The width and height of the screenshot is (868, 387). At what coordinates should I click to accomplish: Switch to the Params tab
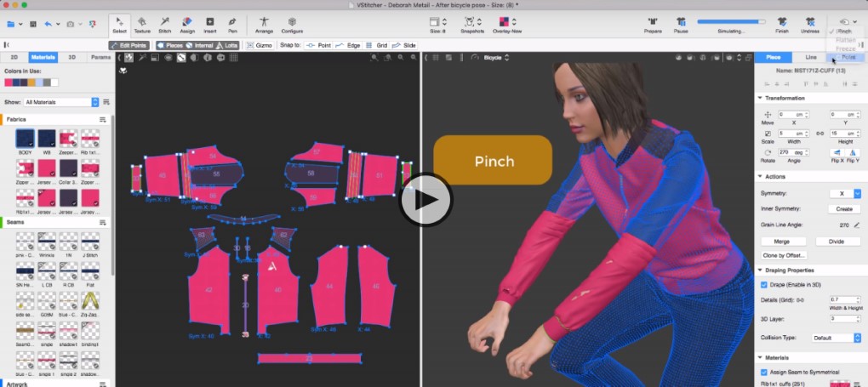point(100,58)
